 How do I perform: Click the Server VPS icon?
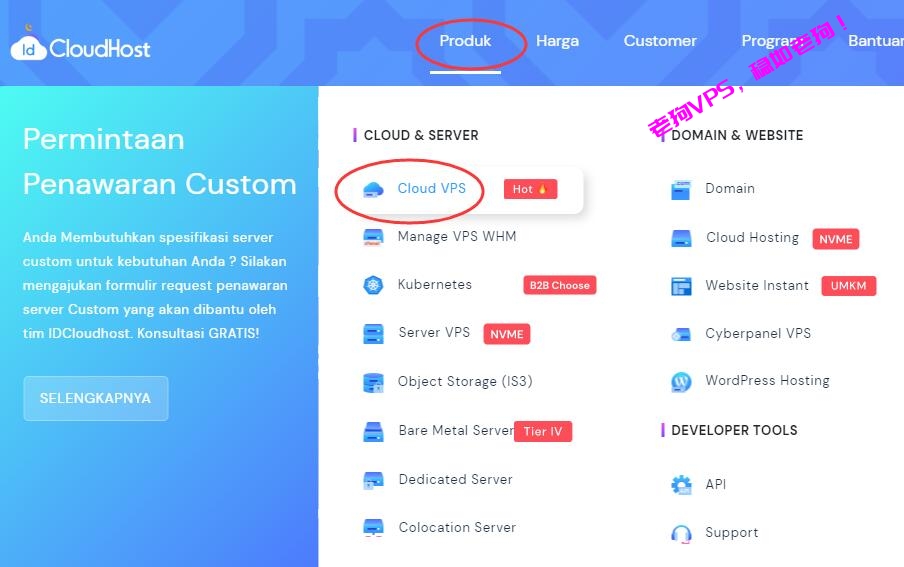373,333
